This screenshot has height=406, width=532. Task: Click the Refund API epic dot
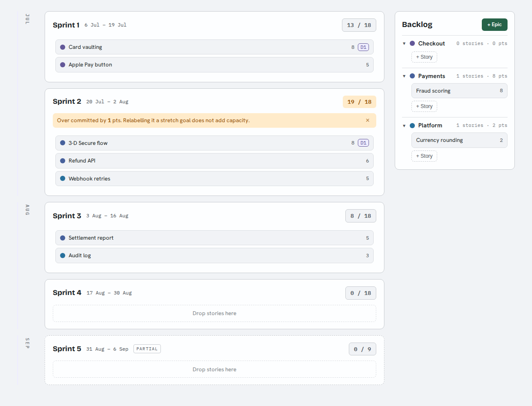click(x=63, y=161)
